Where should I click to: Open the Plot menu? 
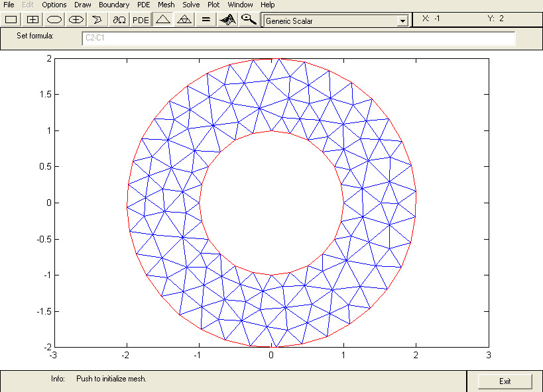pyautogui.click(x=213, y=5)
